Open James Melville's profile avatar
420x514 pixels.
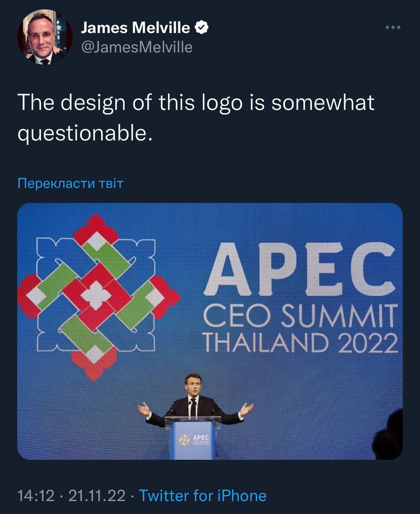coord(45,37)
